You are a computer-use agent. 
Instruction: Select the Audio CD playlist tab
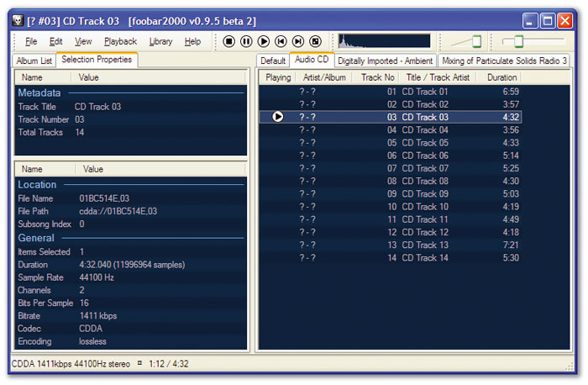[x=312, y=60]
